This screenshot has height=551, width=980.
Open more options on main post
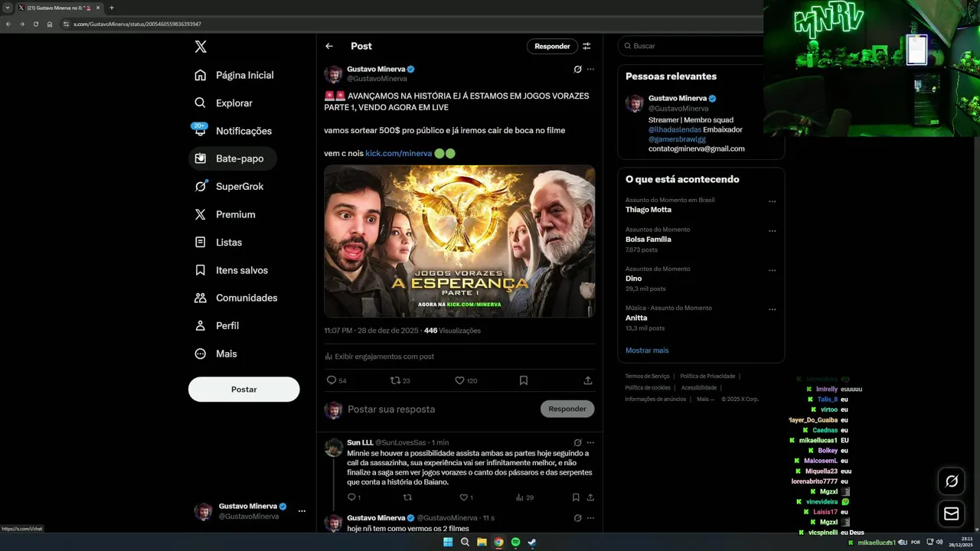590,69
